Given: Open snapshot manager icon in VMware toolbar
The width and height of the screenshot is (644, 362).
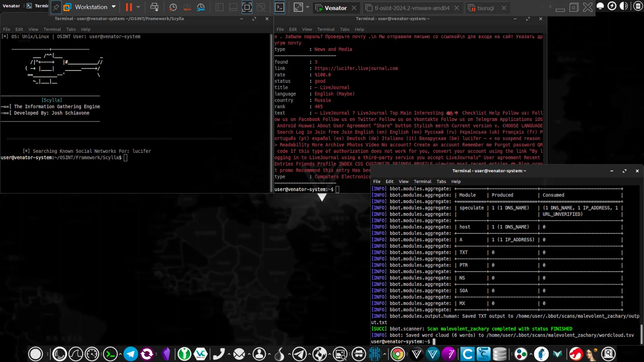Looking at the screenshot, I should 201,7.
